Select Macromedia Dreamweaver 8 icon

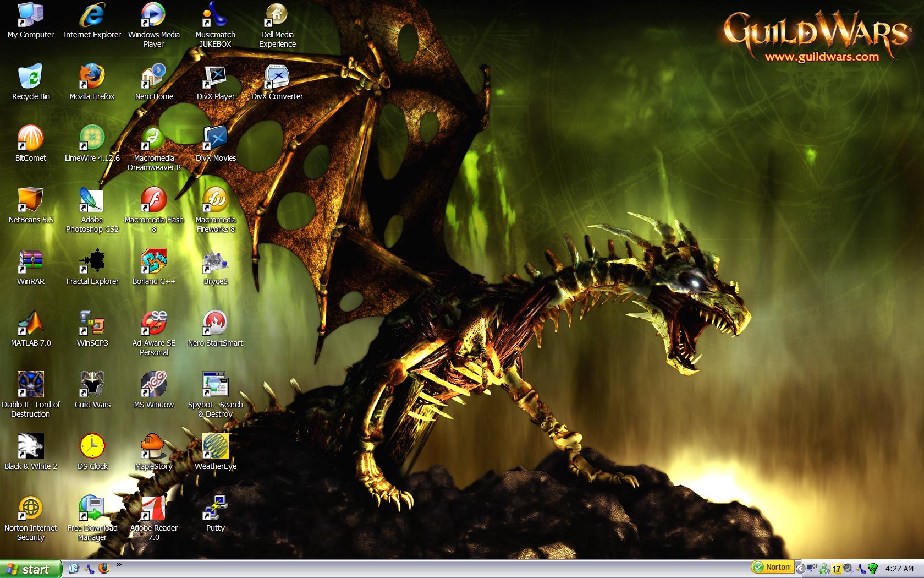point(154,149)
